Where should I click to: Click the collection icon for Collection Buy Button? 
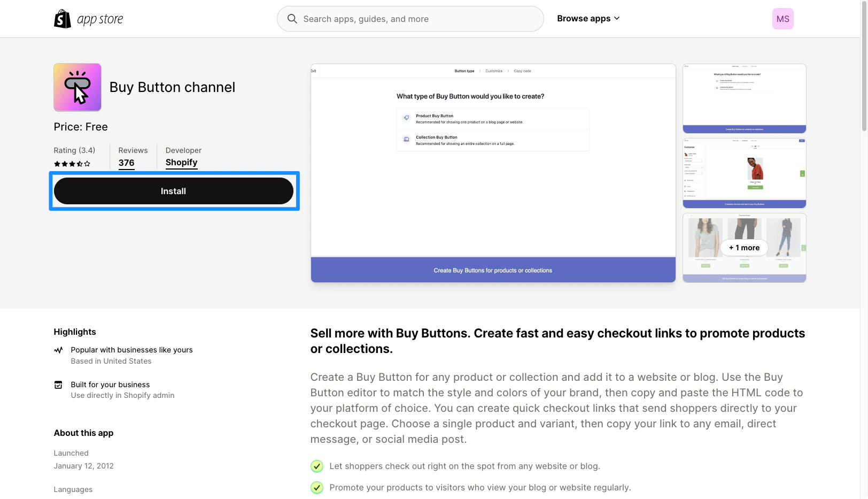pos(407,139)
